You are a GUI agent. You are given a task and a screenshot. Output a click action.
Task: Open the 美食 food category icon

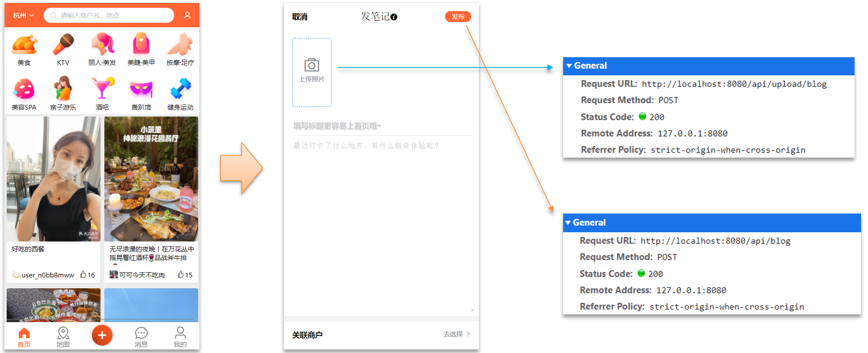24,45
